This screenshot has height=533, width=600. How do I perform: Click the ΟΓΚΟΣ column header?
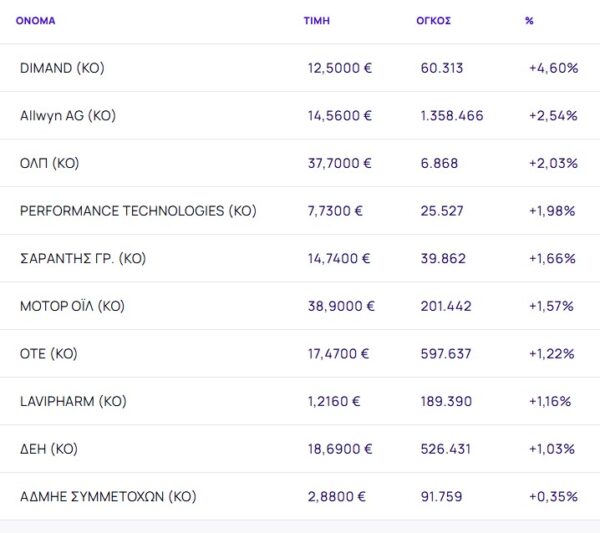click(434, 21)
